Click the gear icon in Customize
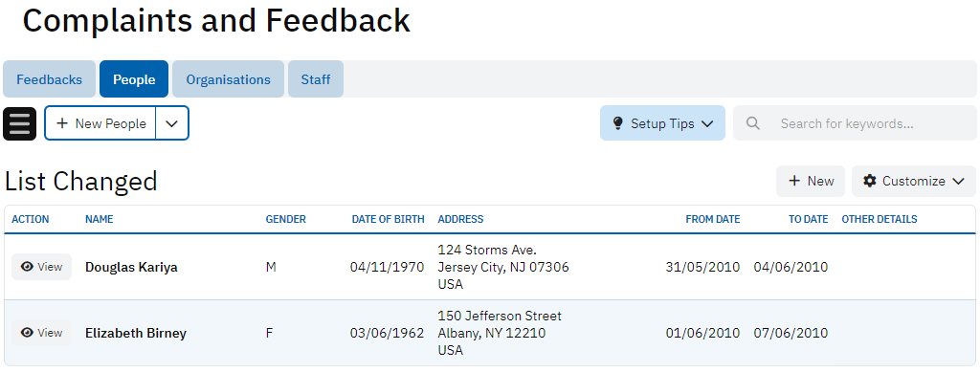980x372 pixels. point(870,181)
